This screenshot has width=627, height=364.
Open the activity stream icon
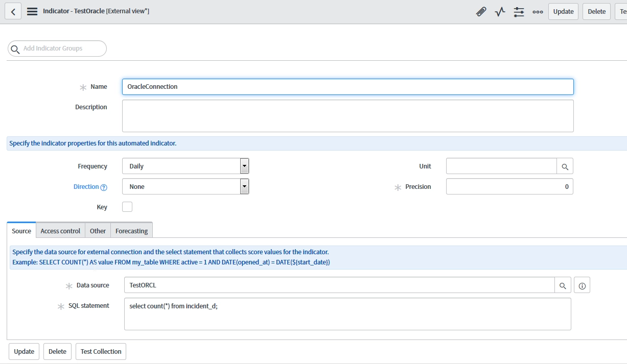coord(499,11)
